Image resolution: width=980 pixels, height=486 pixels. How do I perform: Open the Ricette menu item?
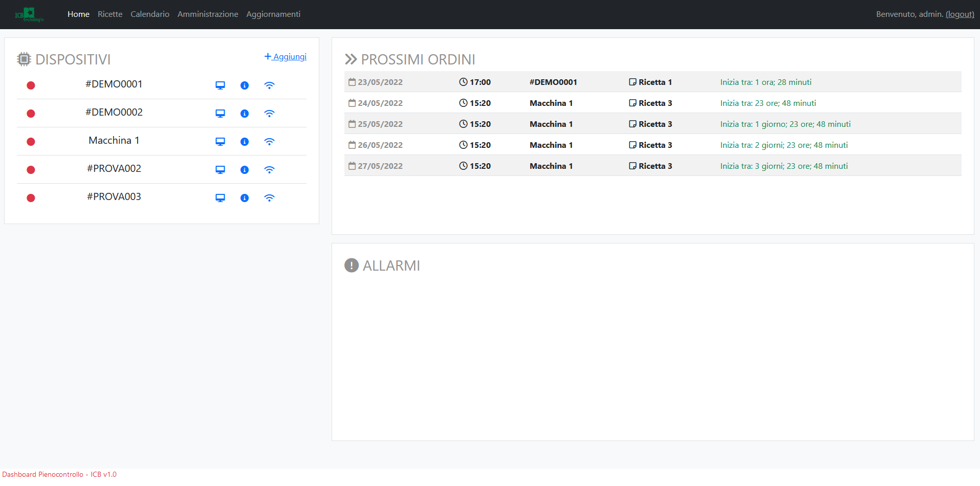tap(110, 14)
